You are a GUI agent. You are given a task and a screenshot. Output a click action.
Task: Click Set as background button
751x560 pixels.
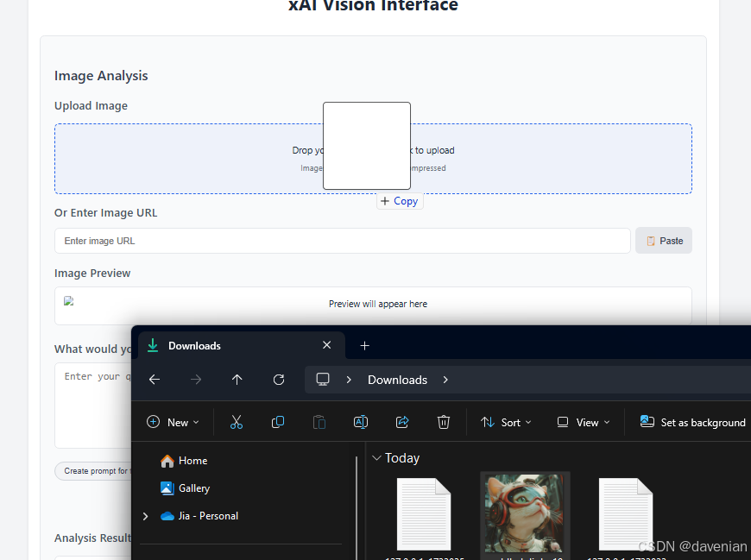692,422
